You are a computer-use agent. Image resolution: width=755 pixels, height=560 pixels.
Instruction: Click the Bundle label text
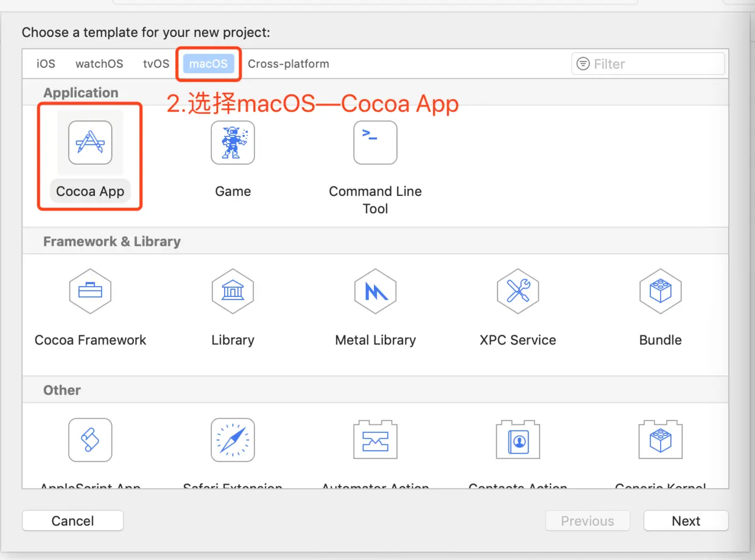point(660,340)
